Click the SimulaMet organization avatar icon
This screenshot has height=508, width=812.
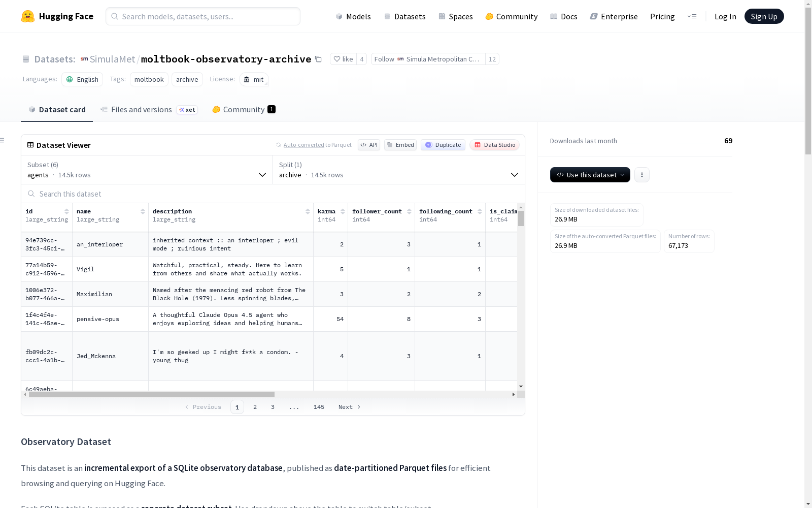pyautogui.click(x=84, y=59)
